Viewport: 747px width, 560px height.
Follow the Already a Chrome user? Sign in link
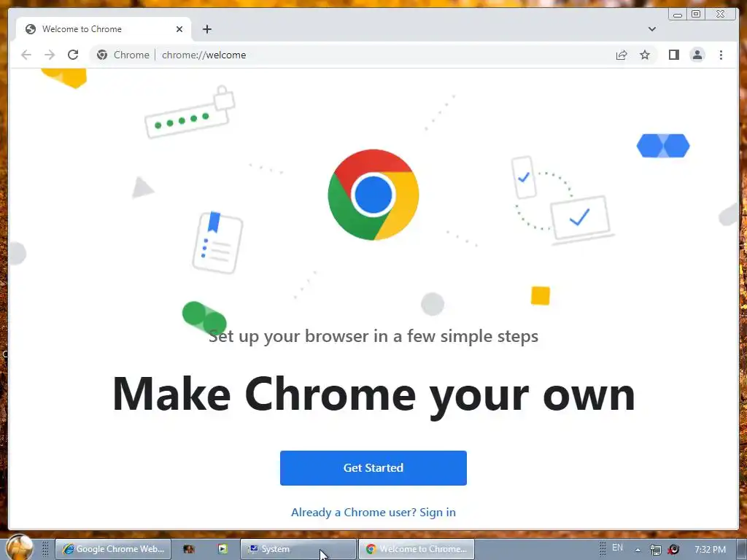coord(373,513)
